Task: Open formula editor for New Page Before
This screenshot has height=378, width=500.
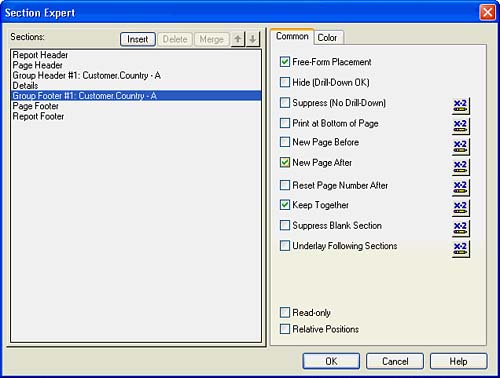Action: coord(461,147)
